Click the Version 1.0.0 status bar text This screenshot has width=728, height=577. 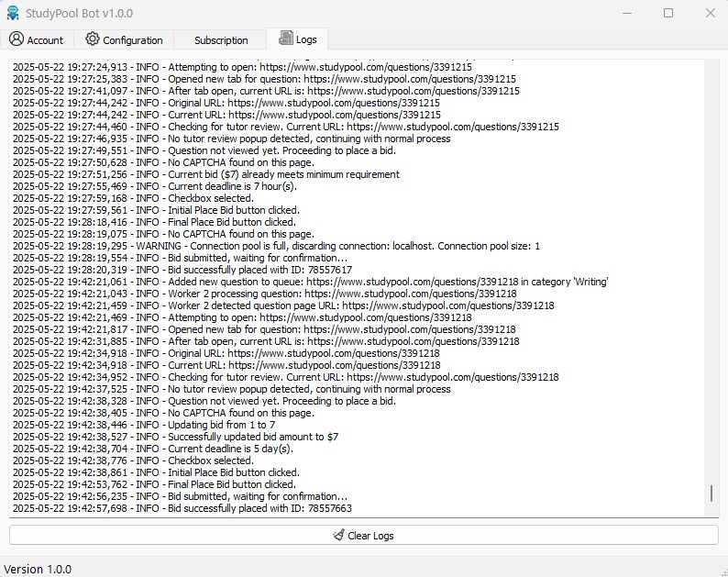(38, 569)
